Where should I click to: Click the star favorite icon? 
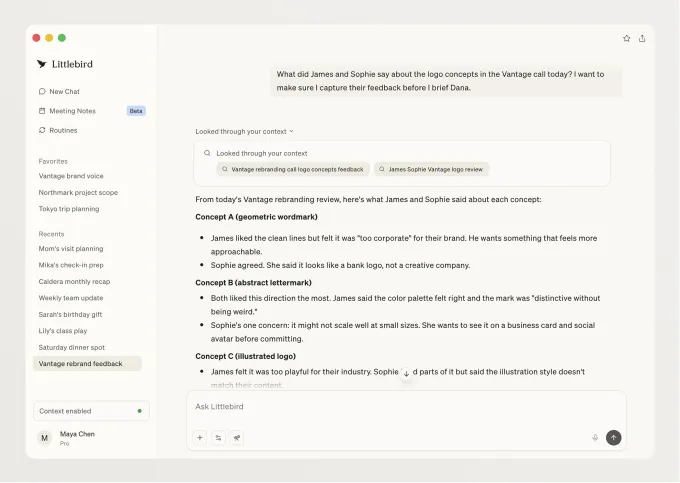coord(626,38)
